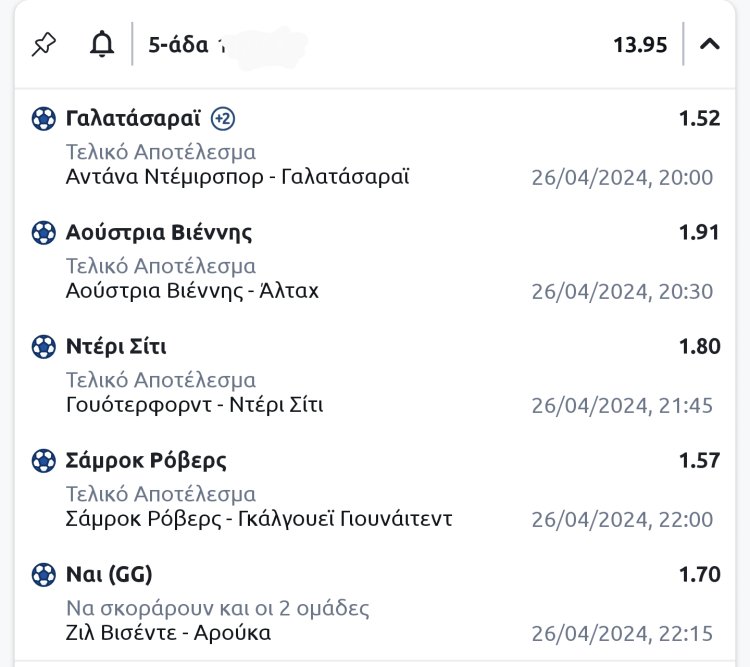Click the 1.91 odds for Αούστρια Βιέννης

pos(699,233)
